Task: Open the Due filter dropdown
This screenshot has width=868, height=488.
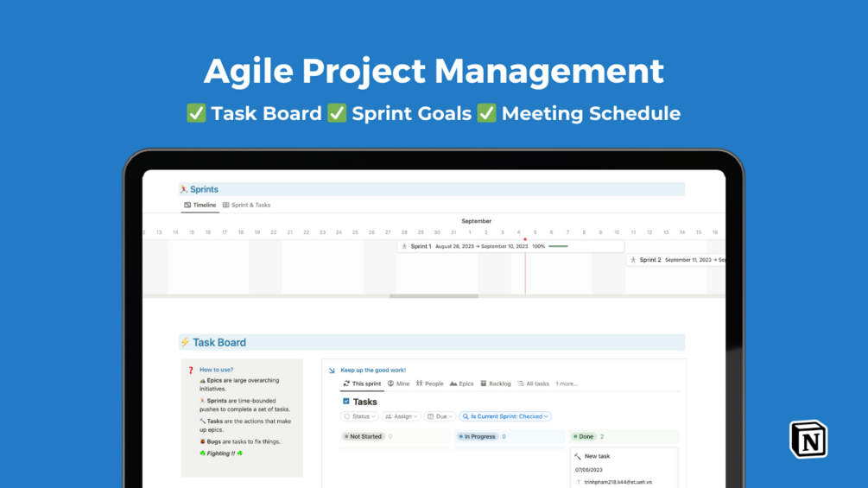Action: (440, 416)
